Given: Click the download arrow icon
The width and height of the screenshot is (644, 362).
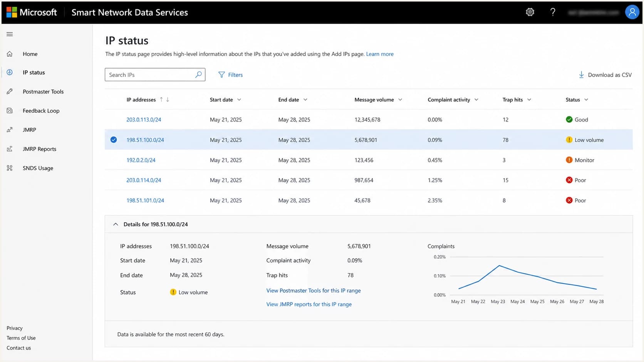Looking at the screenshot, I should pos(581,75).
